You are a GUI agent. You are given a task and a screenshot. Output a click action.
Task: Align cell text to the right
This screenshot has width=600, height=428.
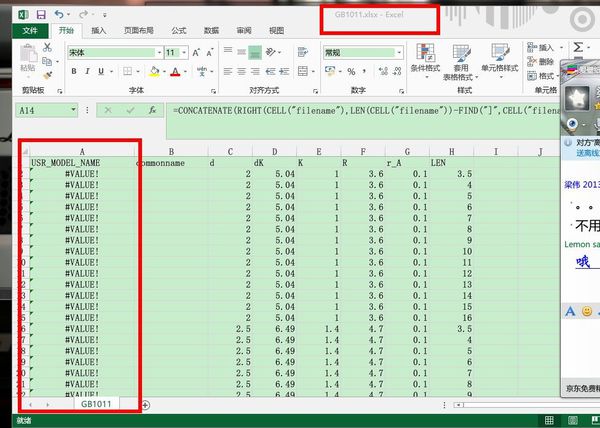click(255, 71)
